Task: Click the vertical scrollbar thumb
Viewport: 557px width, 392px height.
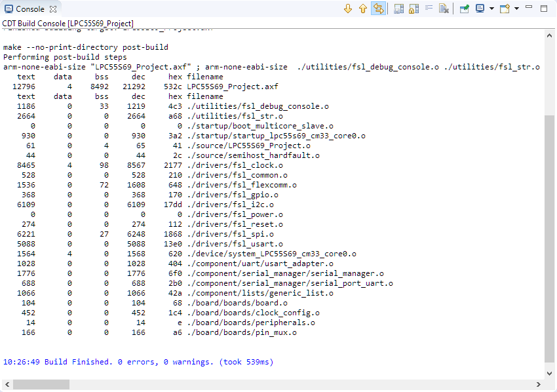Action: (x=549, y=239)
